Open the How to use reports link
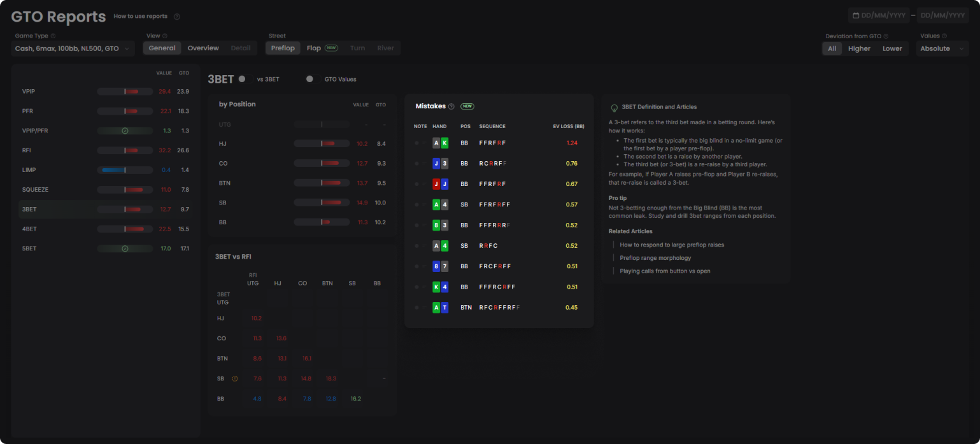The height and width of the screenshot is (444, 980). click(140, 17)
